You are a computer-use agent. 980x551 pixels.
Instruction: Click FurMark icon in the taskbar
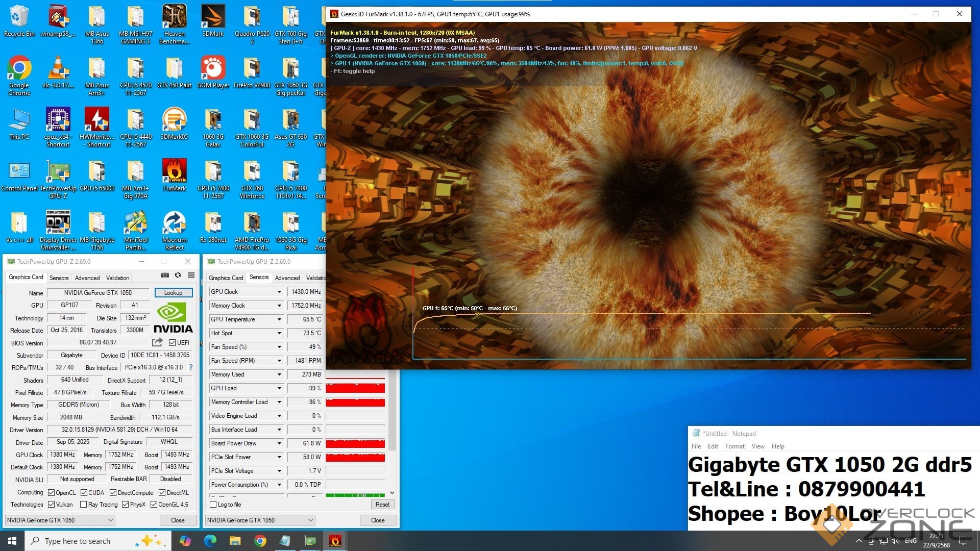coord(335,541)
